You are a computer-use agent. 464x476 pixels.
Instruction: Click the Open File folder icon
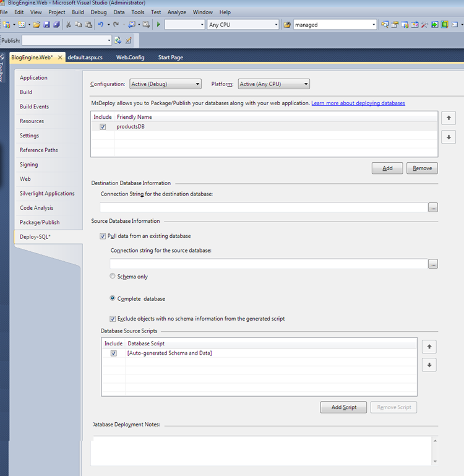click(x=37, y=25)
